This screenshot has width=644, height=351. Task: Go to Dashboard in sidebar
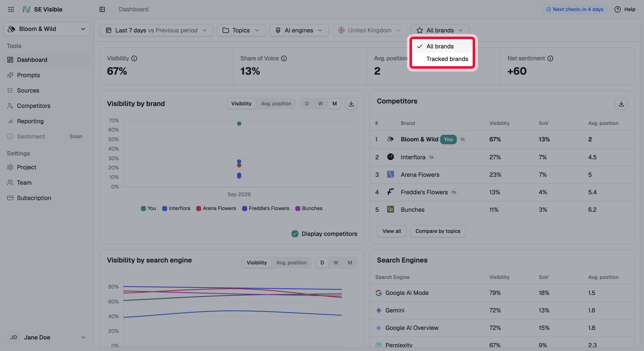pos(47,59)
